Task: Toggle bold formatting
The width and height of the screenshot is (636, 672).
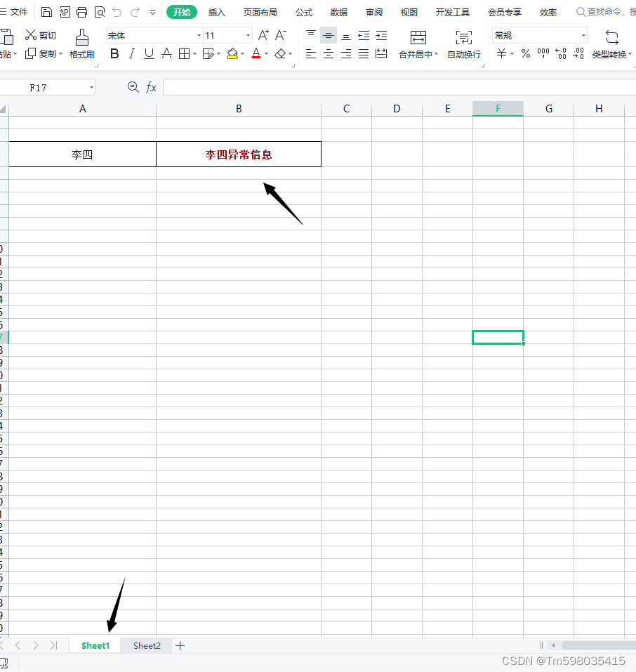Action: coord(114,53)
